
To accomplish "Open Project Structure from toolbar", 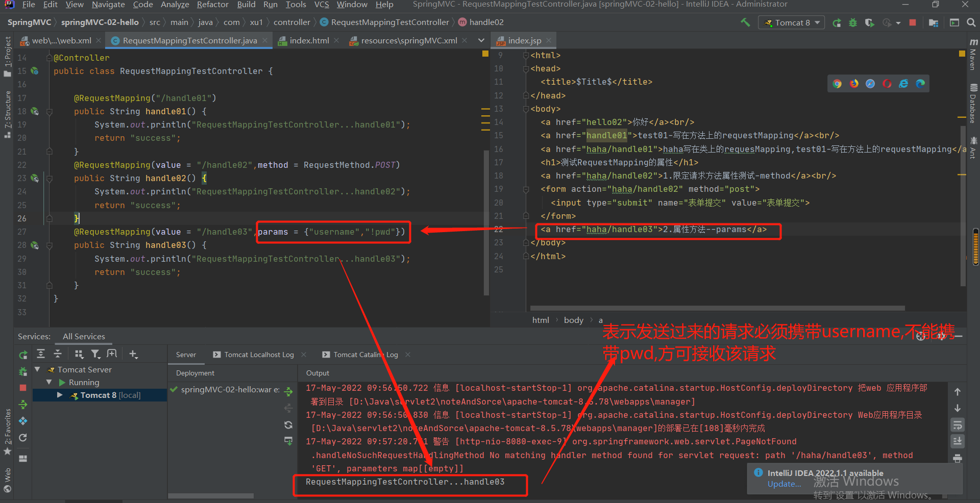I will point(934,22).
